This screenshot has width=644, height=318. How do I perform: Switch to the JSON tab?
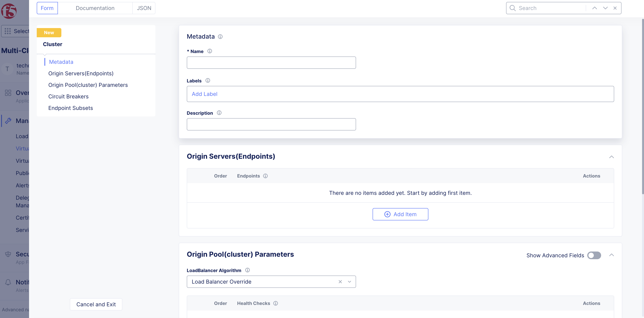pyautogui.click(x=144, y=8)
